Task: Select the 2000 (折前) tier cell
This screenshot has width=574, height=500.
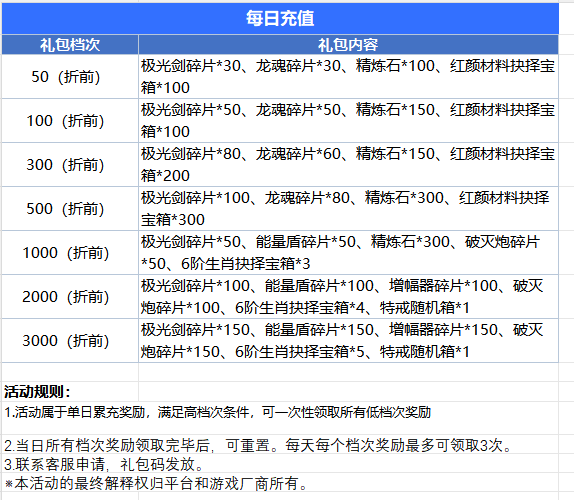Action: [x=70, y=296]
